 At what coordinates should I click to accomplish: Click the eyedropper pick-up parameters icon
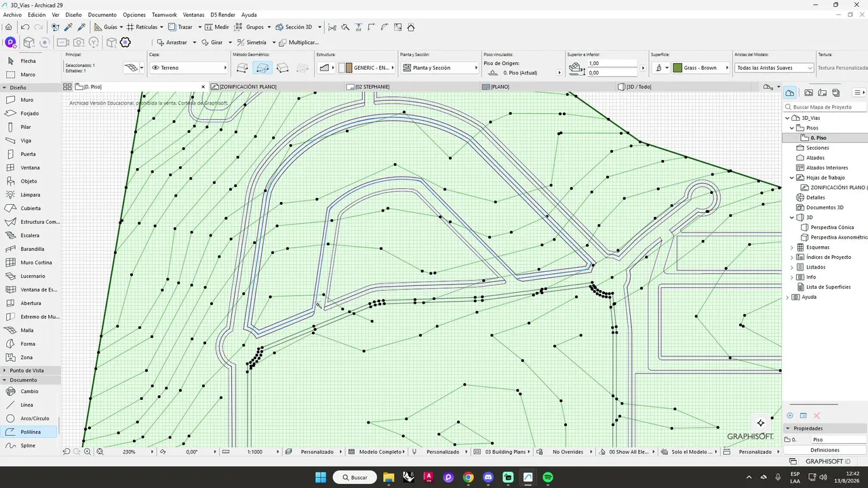(68, 27)
